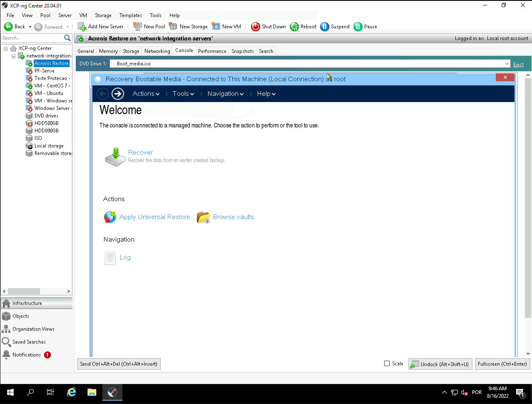532x404 pixels.
Task: Click the green Back arrow icon
Action: 8,27
